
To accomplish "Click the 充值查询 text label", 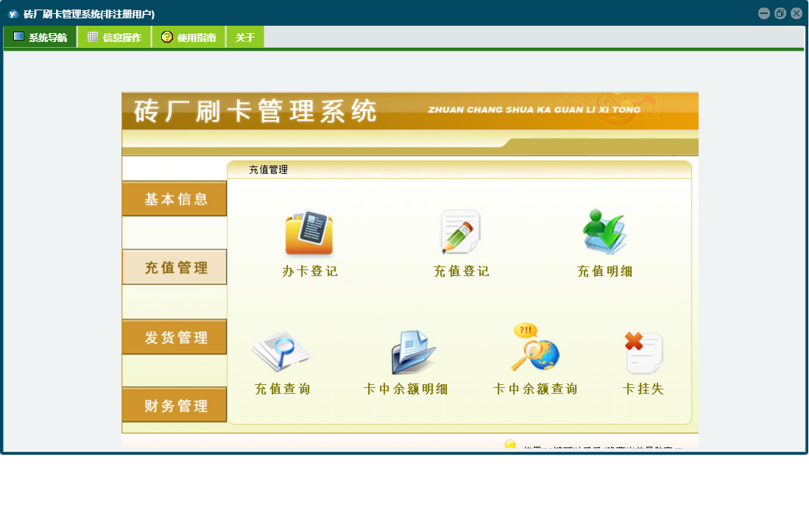I will pos(282,389).
